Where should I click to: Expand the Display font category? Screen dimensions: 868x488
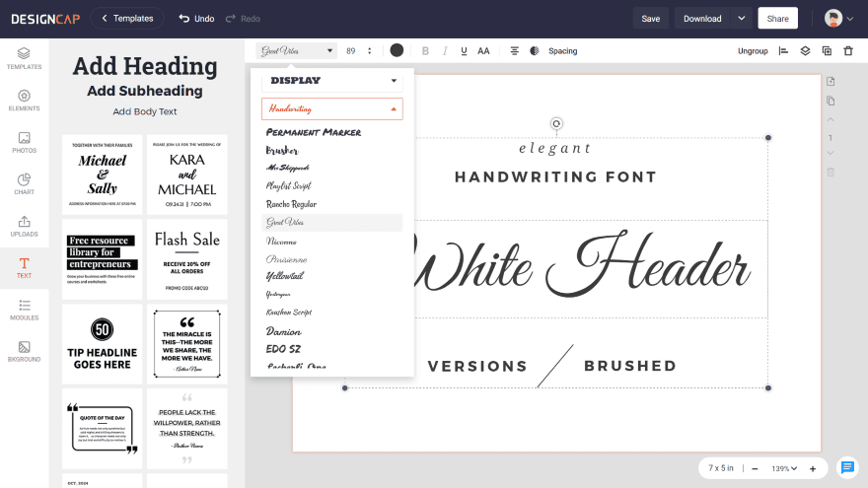coord(331,80)
